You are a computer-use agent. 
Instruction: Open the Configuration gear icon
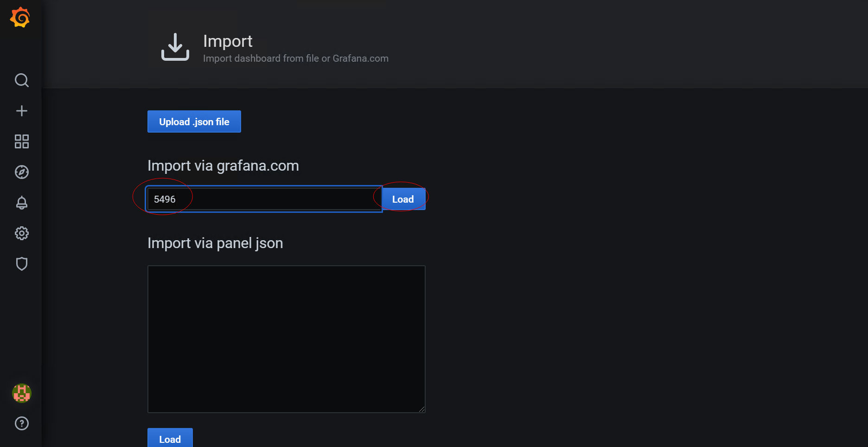[22, 233]
